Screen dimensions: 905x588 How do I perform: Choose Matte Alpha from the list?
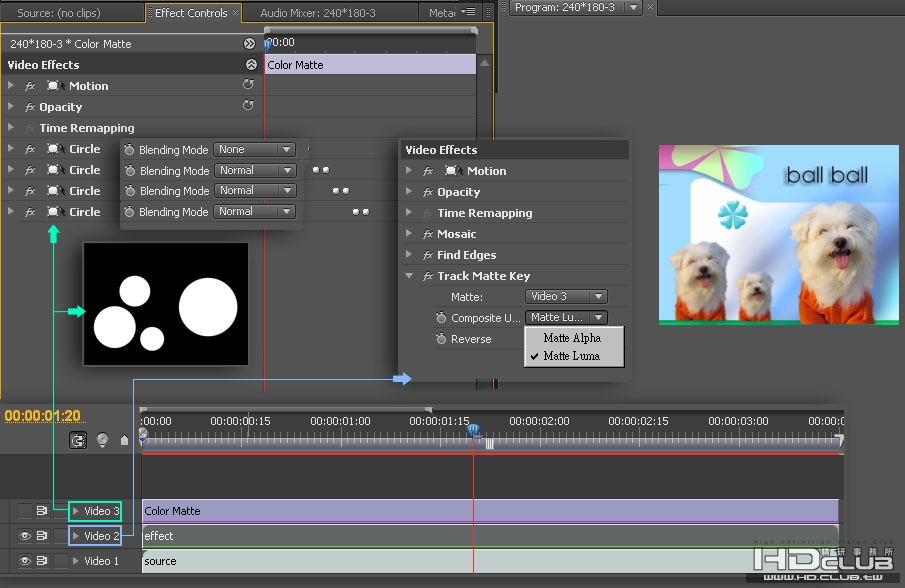click(572, 338)
